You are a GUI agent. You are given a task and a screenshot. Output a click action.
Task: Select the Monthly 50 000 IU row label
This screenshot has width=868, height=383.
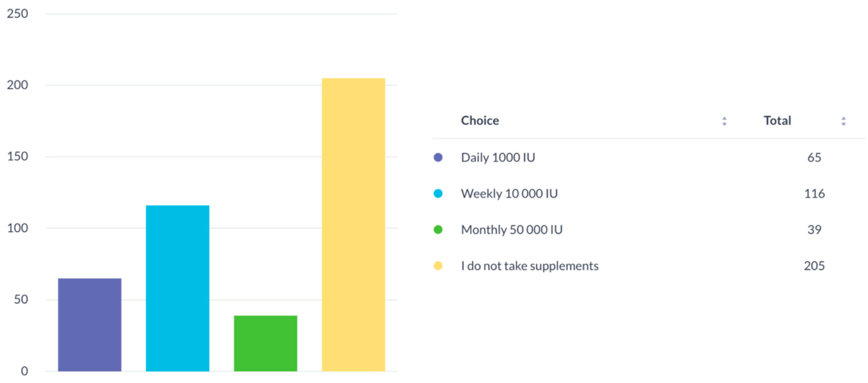512,230
